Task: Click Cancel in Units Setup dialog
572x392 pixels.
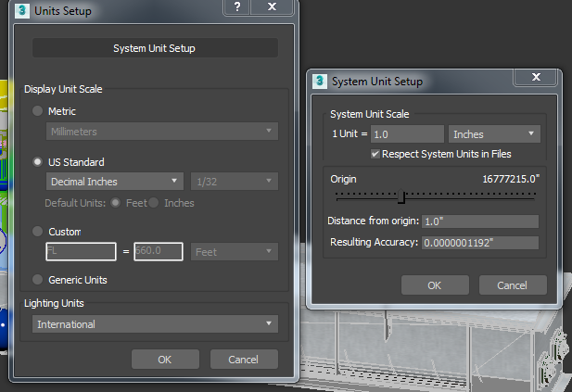Action: pos(244,360)
